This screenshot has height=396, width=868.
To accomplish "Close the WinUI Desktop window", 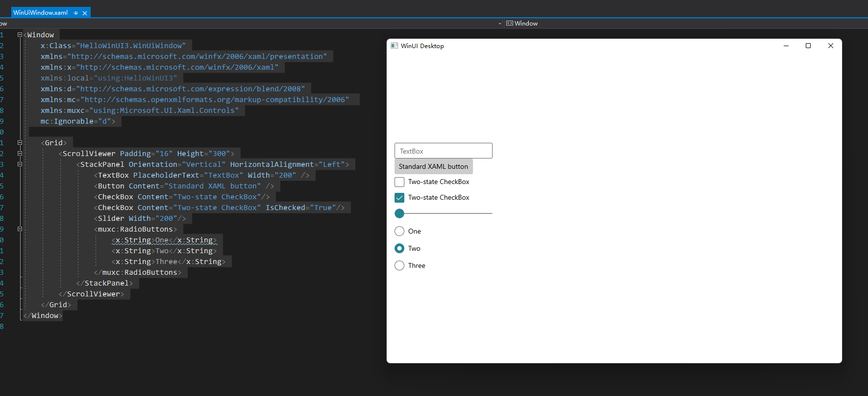I will coord(830,46).
